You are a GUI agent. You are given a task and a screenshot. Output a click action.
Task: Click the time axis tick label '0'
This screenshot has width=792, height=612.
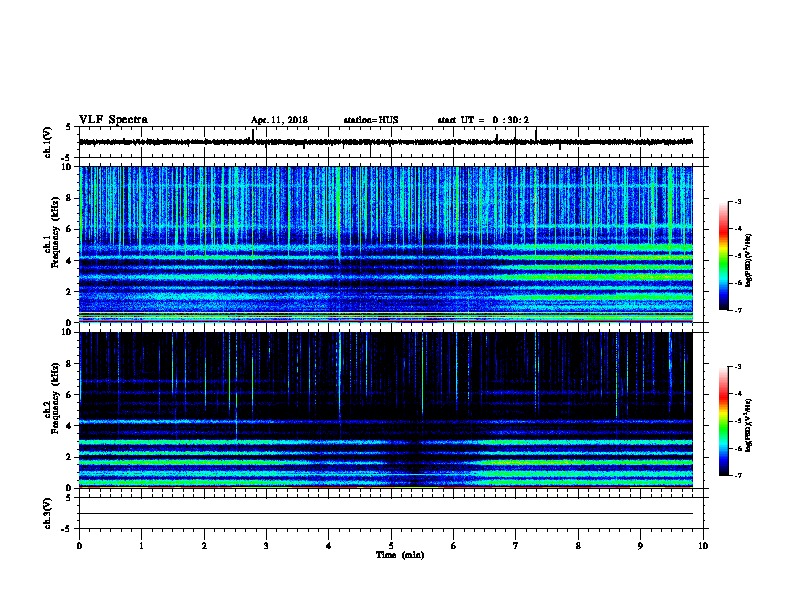pyautogui.click(x=79, y=546)
